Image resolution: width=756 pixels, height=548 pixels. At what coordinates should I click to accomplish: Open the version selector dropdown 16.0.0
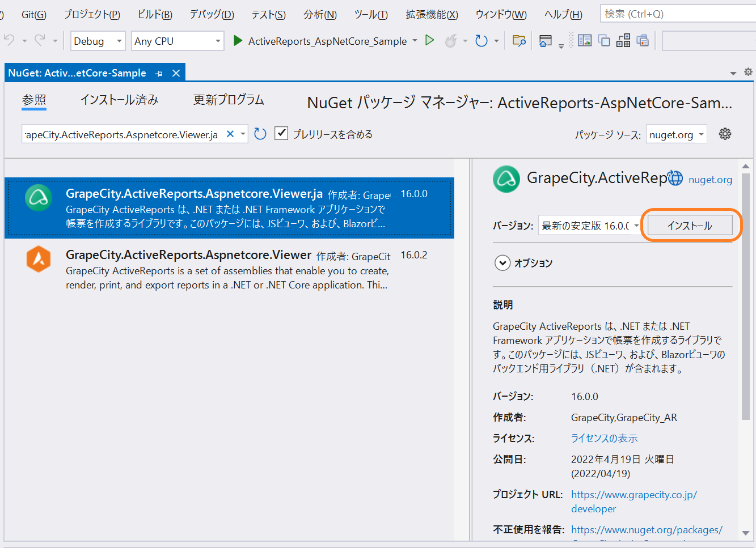click(590, 226)
